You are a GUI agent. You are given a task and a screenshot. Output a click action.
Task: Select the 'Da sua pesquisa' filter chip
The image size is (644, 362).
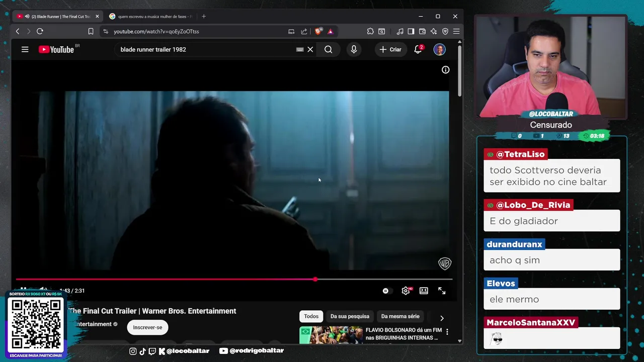coord(350,316)
